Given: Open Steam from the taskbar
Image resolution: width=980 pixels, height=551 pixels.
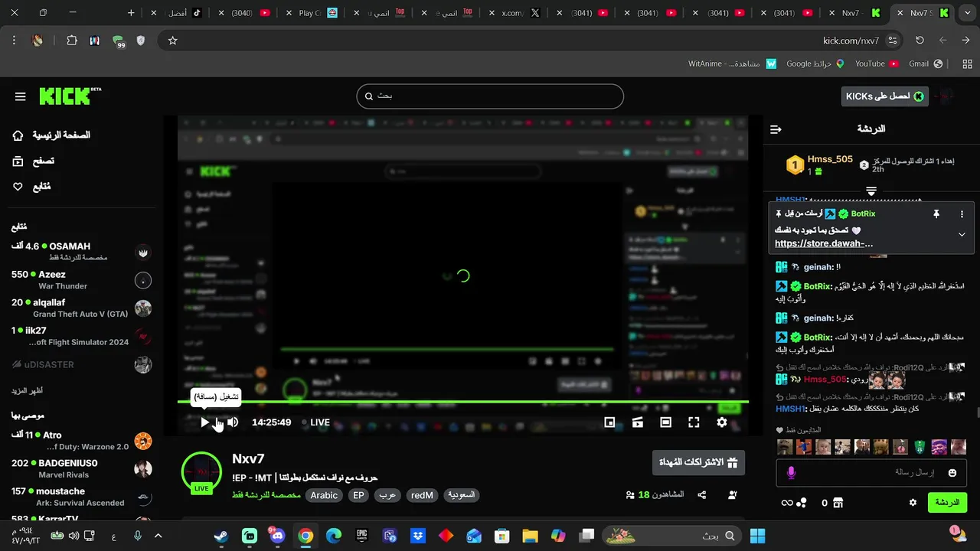Looking at the screenshot, I should tap(220, 536).
